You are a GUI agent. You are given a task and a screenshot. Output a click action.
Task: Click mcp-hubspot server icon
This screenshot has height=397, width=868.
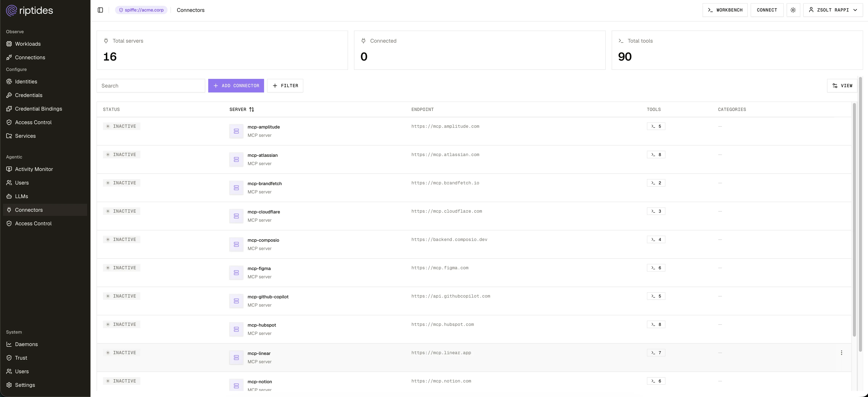[x=236, y=329]
